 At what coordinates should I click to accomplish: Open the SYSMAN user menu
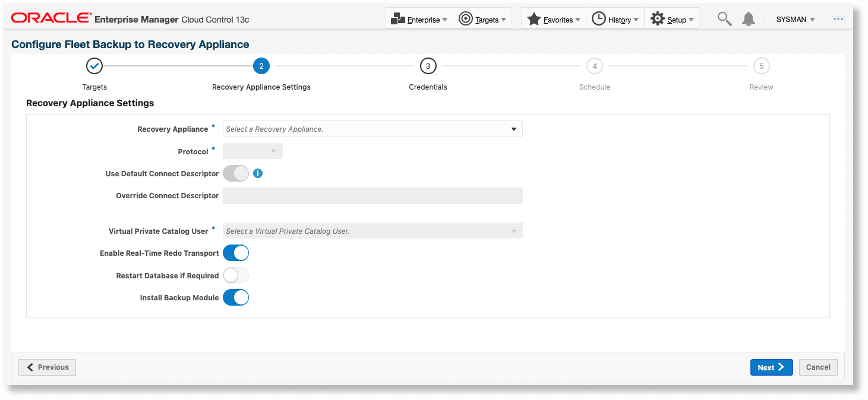tap(795, 18)
